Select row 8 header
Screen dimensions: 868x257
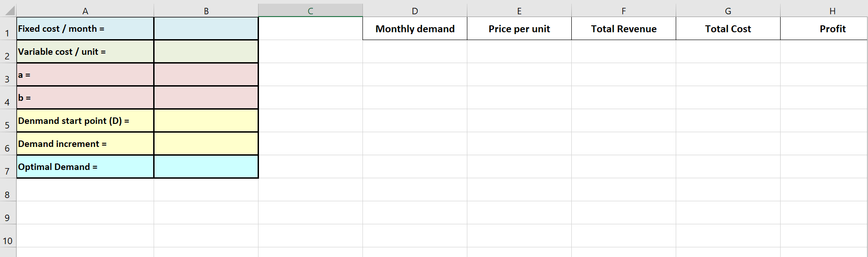click(x=8, y=190)
